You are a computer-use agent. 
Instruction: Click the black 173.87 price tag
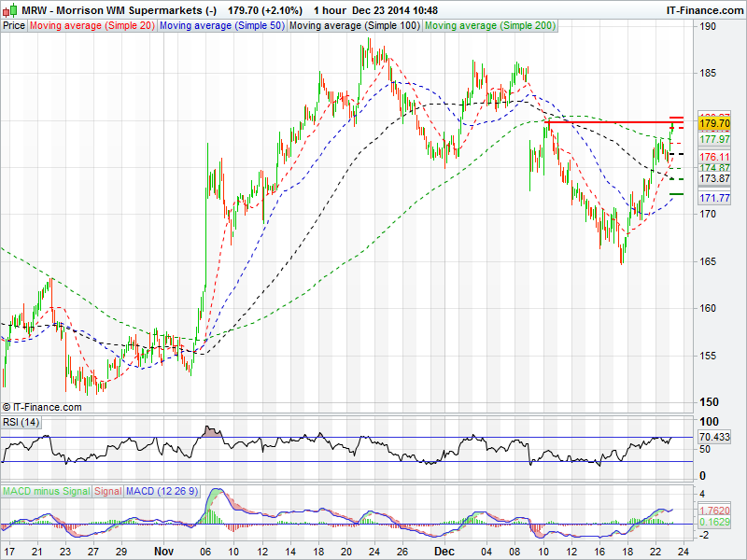[x=714, y=178]
